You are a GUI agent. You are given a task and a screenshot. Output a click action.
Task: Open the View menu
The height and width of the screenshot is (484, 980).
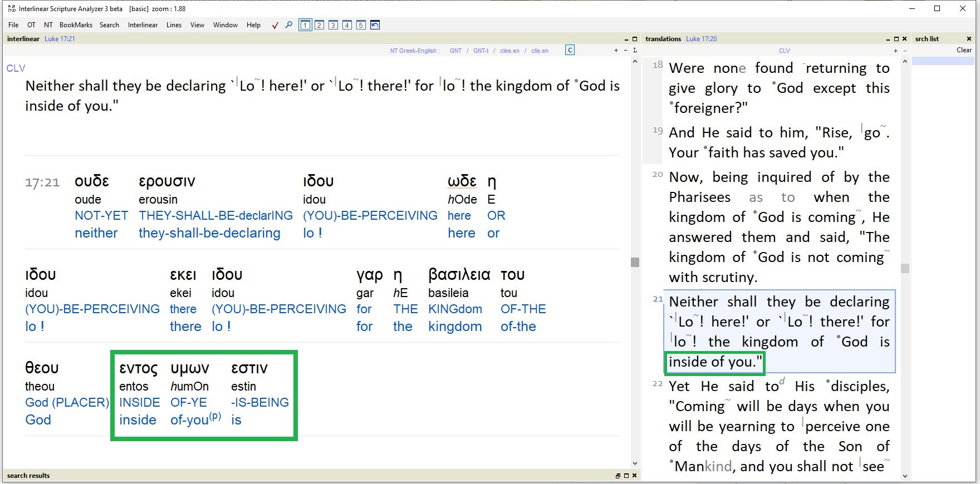pyautogui.click(x=197, y=25)
